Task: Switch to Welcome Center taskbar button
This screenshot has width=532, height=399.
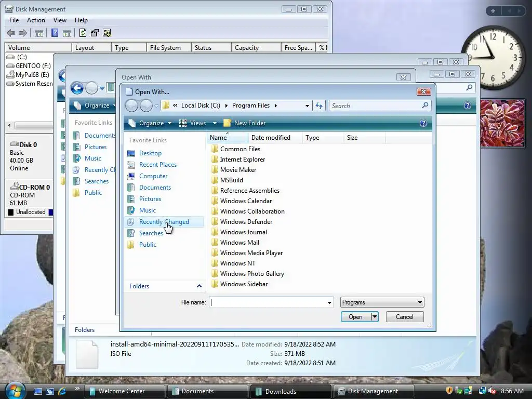Action: (x=124, y=391)
